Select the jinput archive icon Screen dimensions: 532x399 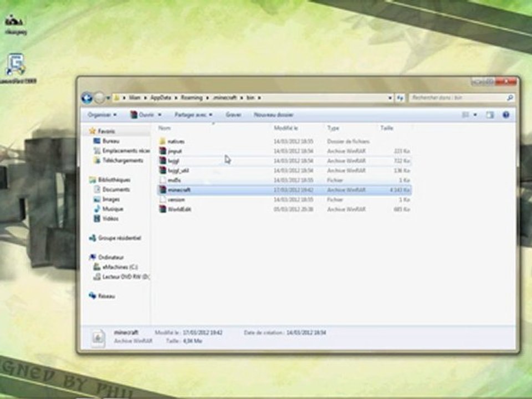point(162,151)
